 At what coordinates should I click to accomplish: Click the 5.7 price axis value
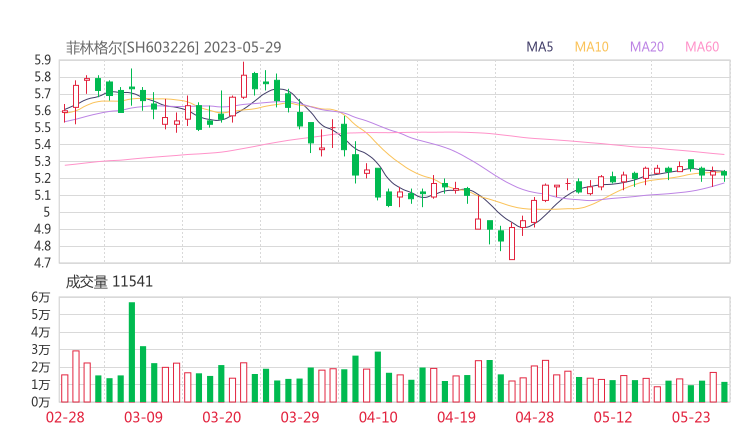pos(42,94)
